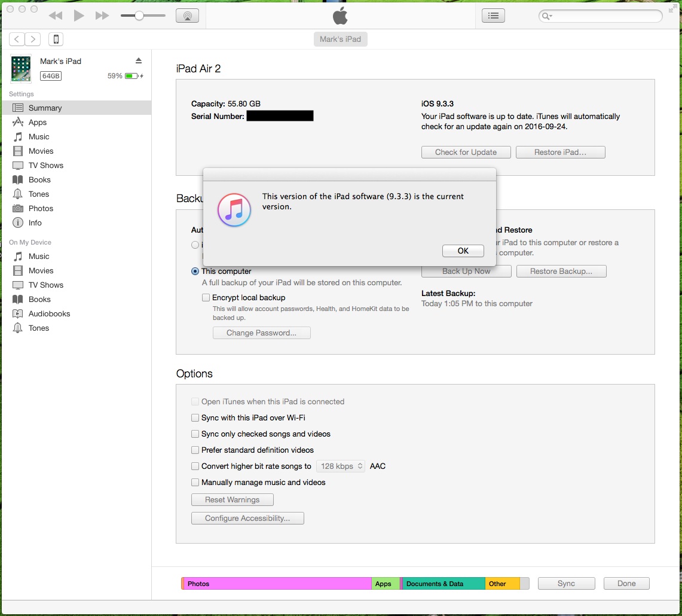Open the AirPlay output menu
The image size is (682, 616).
(187, 16)
